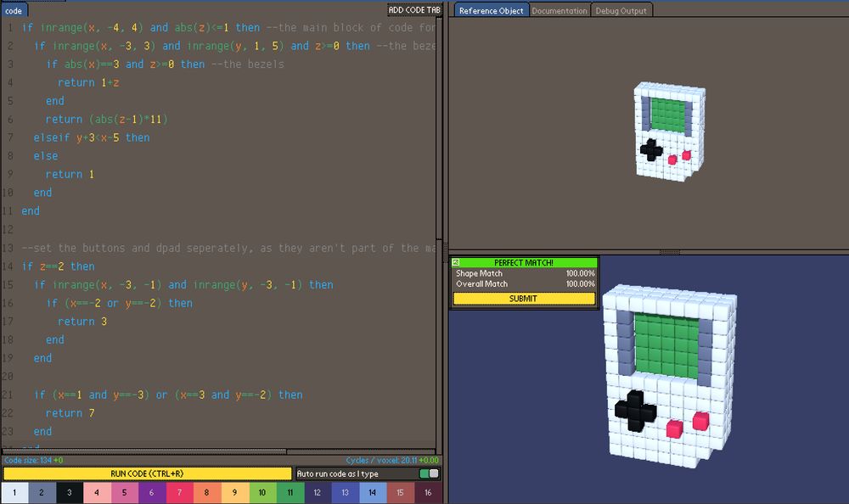
Task: Click the Overall Match 100.00% value
Action: pos(581,283)
